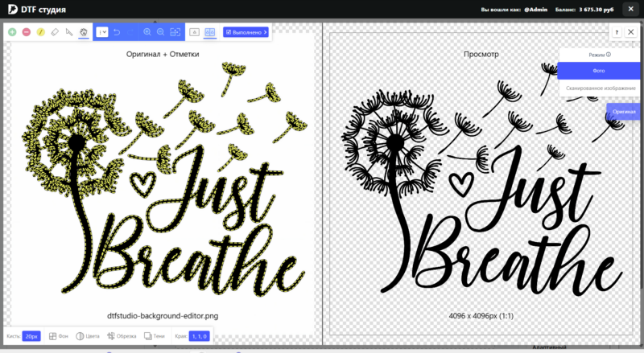Close the preview panel with the X
Image resolution: width=644 pixels, height=353 pixels.
click(x=631, y=32)
